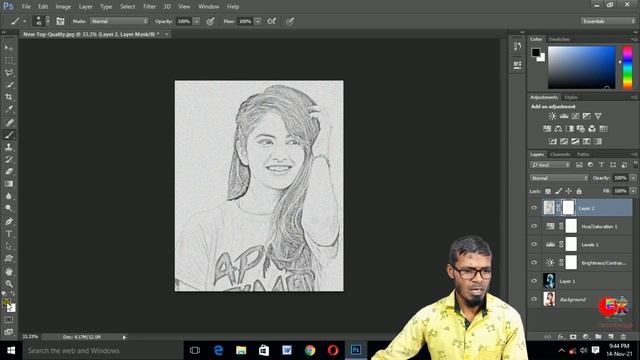Select the Horizontal Type tool
This screenshot has width=640, height=360.
(9, 234)
